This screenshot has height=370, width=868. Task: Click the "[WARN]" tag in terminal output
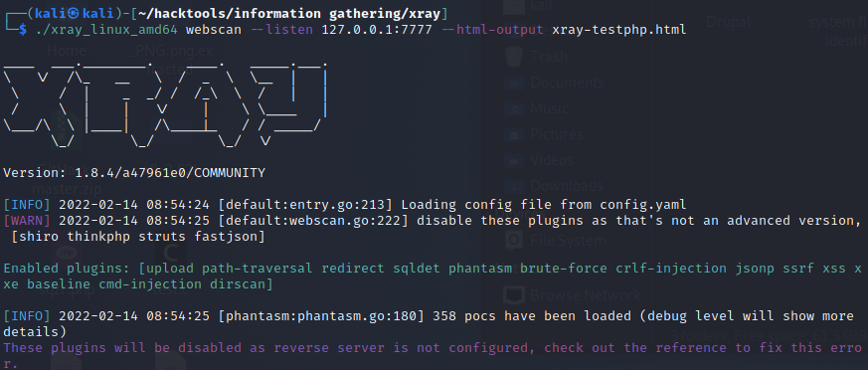[27, 221]
